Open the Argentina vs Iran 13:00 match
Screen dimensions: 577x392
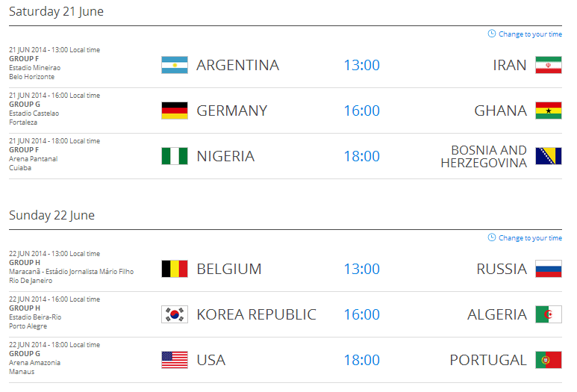pos(362,65)
